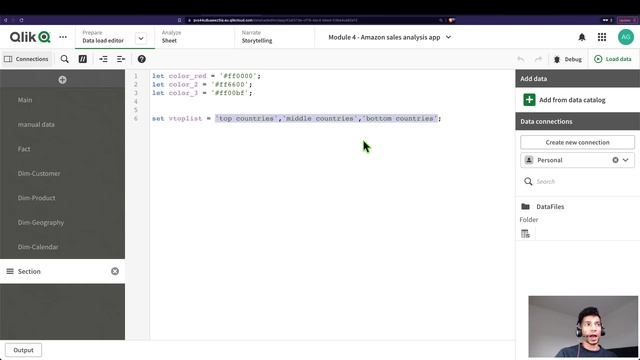Select the Dim-Geography section
640x360 pixels.
click(x=62, y=222)
